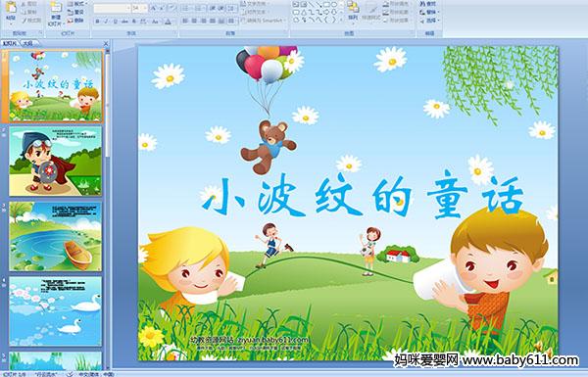
Task: Click the Find icon in the editing group
Action: (428, 4)
